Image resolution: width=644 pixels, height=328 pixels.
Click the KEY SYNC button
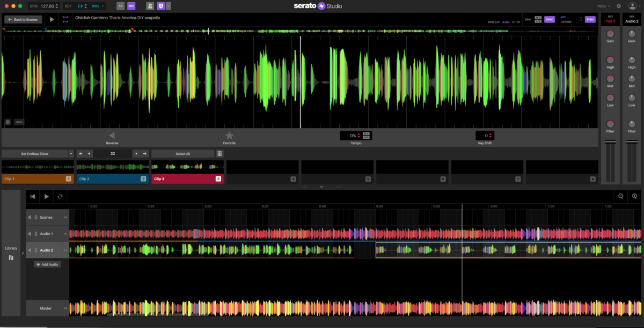(590, 19)
